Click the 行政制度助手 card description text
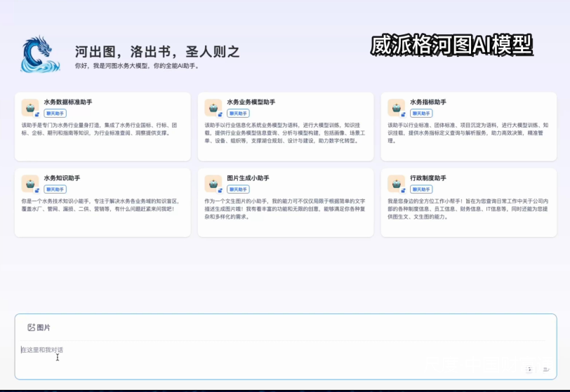Image resolution: width=570 pixels, height=392 pixels. point(467,208)
